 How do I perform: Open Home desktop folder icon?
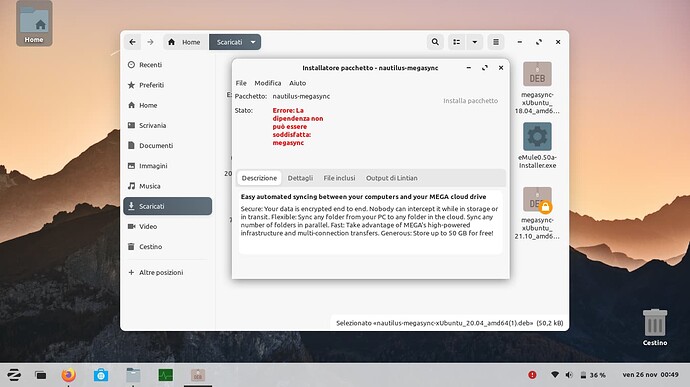(34, 23)
